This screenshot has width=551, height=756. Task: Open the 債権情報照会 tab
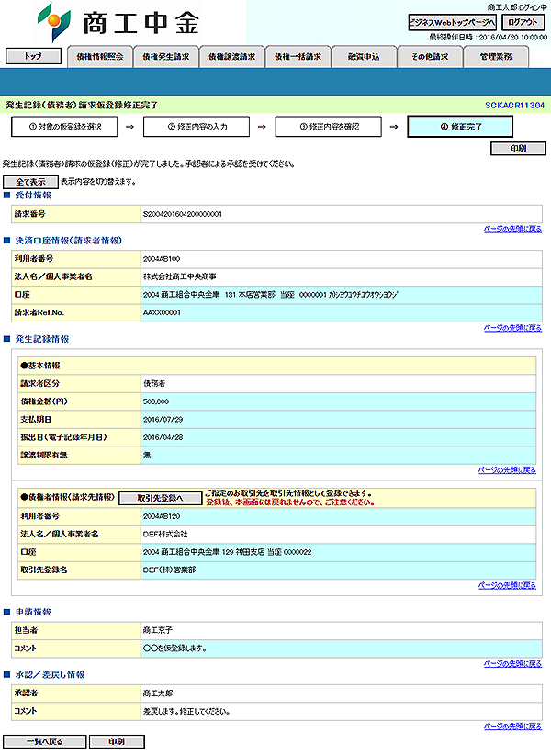(100, 57)
